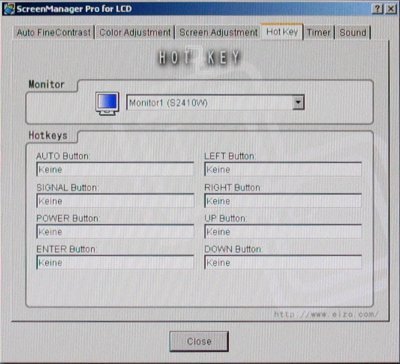Go to the Screen Adjustment tab
400x364 pixels.
coord(218,33)
